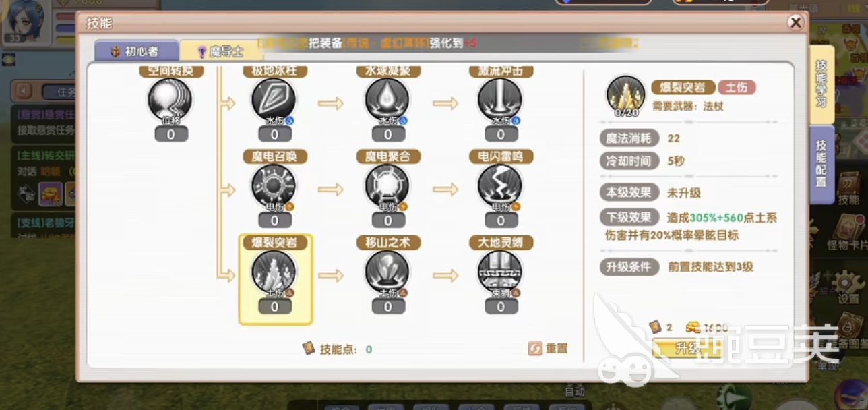Close the 技能 window
868x410 pixels.
(795, 23)
